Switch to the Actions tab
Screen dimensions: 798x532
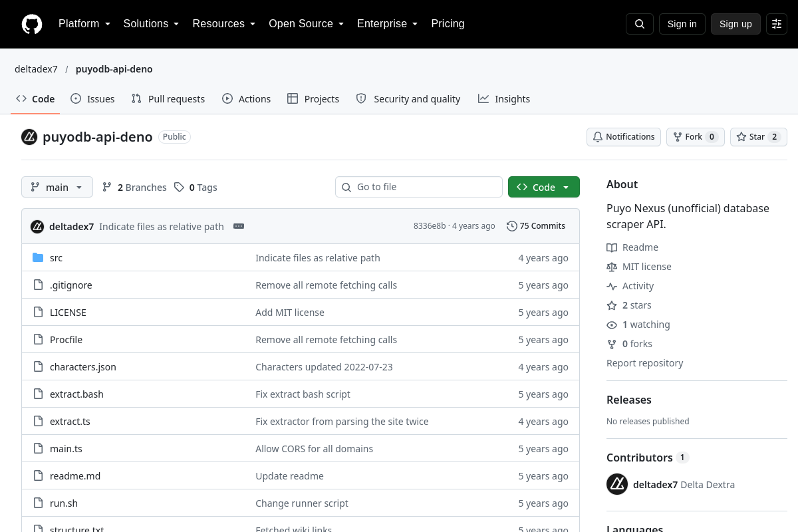pos(246,99)
